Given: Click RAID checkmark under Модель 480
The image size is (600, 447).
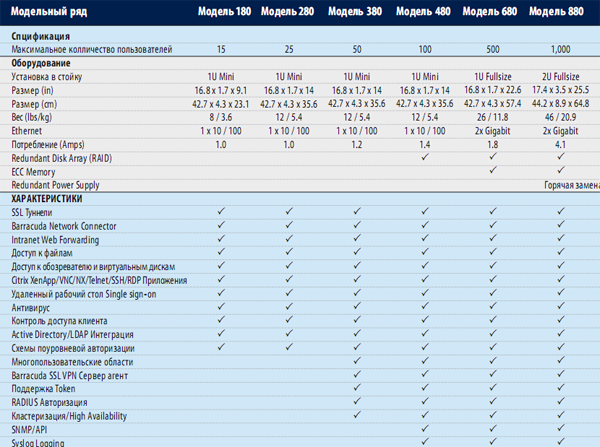Looking at the screenshot, I should click(x=425, y=157).
